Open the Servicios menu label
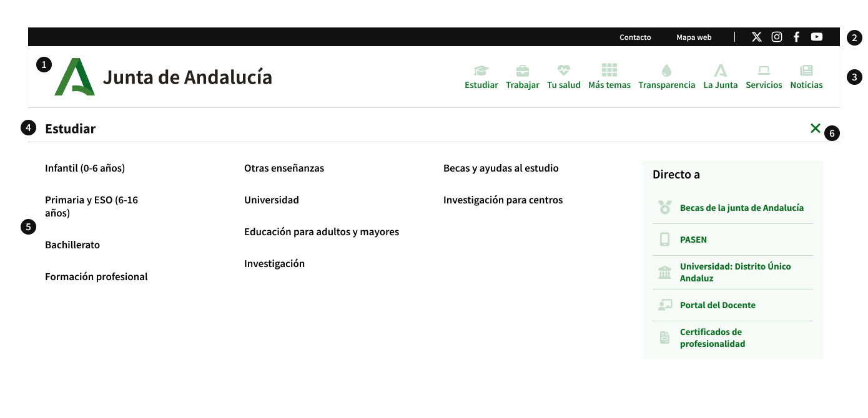Viewport: 868px width, 418px height. (x=764, y=85)
